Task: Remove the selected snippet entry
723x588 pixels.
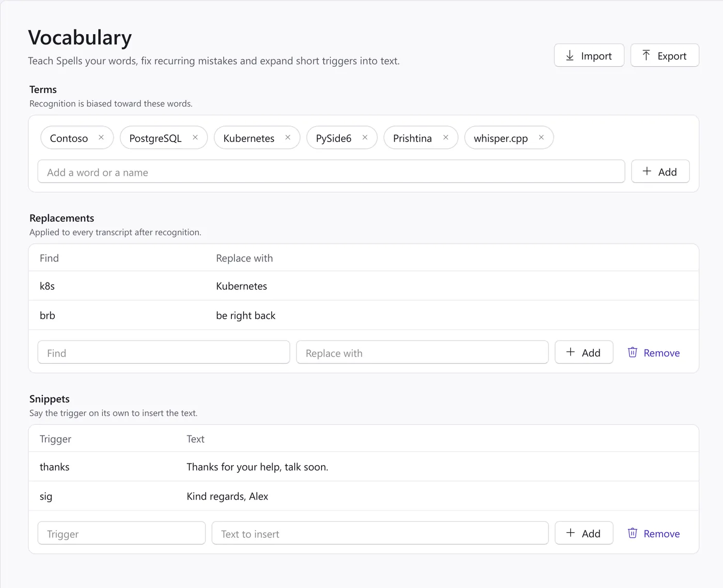Action: pyautogui.click(x=653, y=533)
